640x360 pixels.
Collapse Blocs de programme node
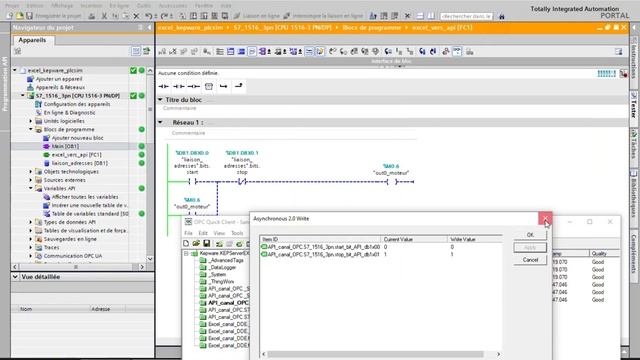[x=31, y=129]
